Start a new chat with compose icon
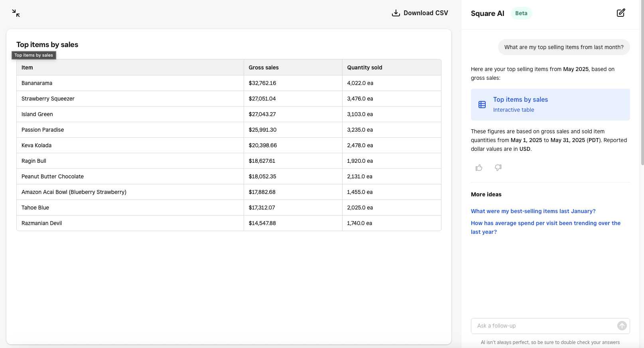The image size is (644, 348). click(620, 13)
